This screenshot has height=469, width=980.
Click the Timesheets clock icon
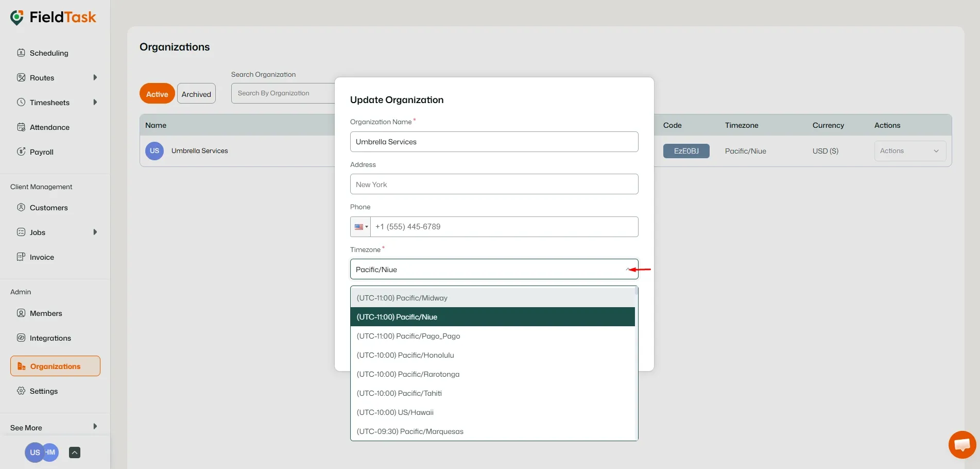point(21,102)
